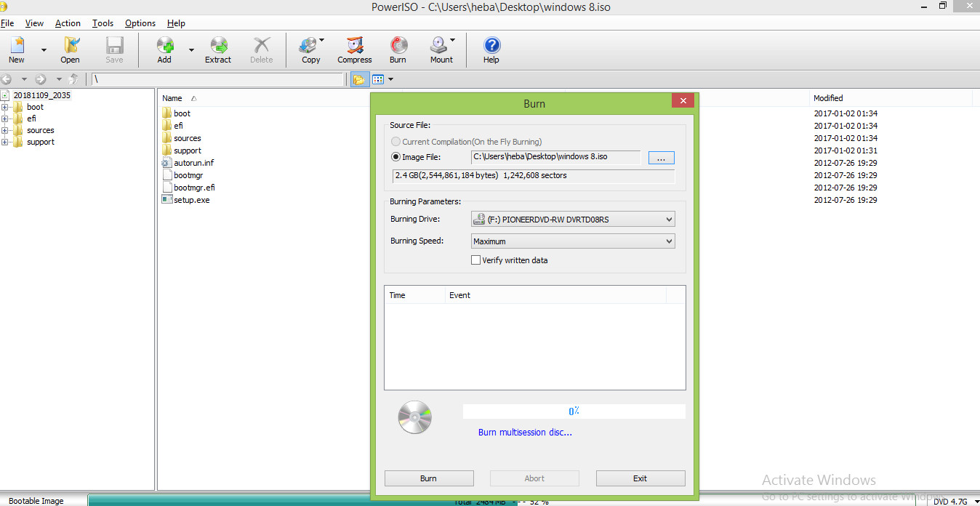980x506 pixels.
Task: Open the File menu
Action: [7, 23]
